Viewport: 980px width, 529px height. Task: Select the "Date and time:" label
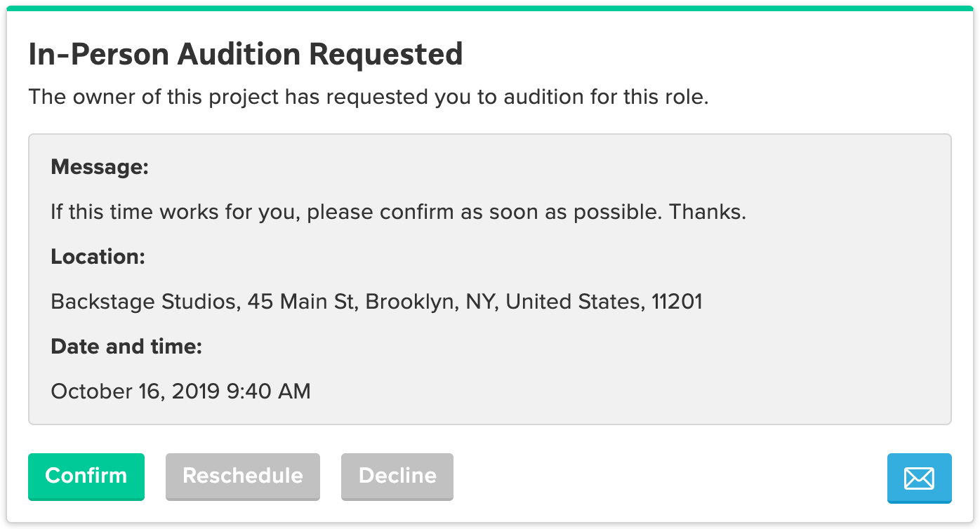tap(126, 347)
